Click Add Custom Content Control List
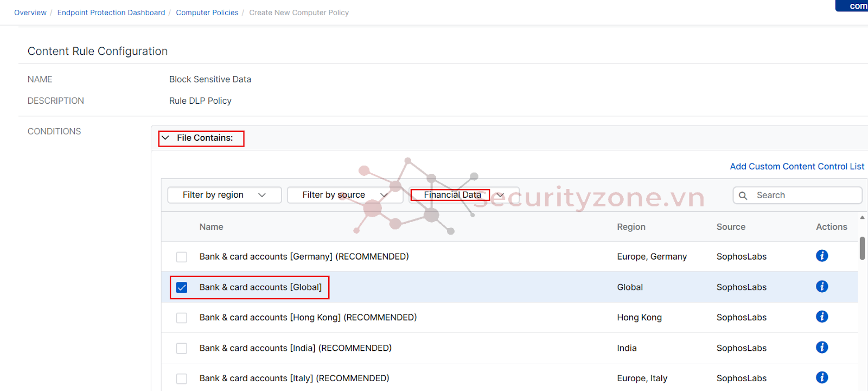 796,167
